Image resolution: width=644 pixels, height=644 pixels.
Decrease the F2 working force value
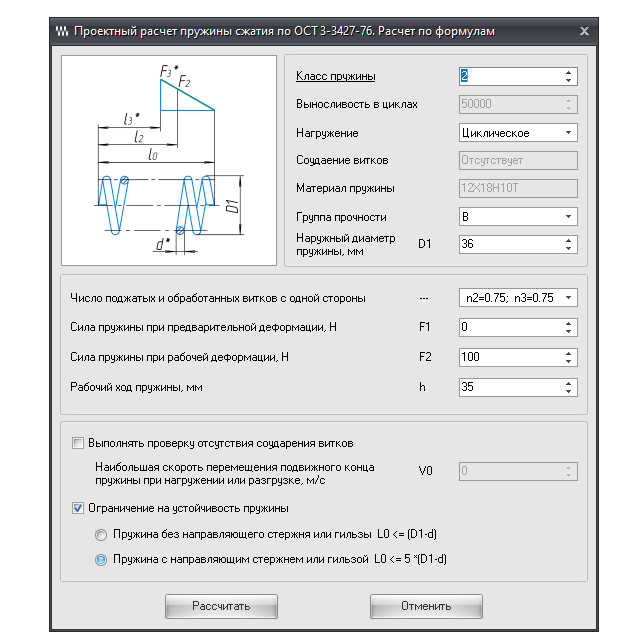point(568,361)
